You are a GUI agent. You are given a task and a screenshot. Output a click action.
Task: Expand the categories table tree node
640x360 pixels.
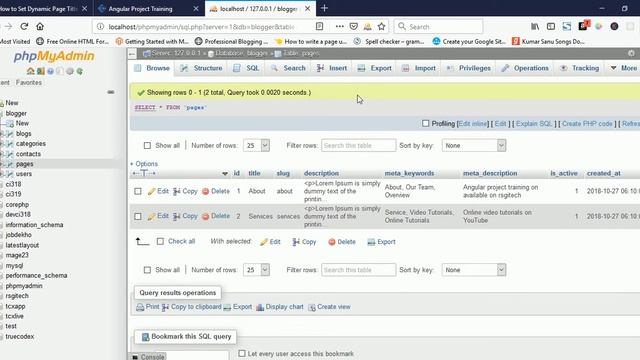(2, 144)
